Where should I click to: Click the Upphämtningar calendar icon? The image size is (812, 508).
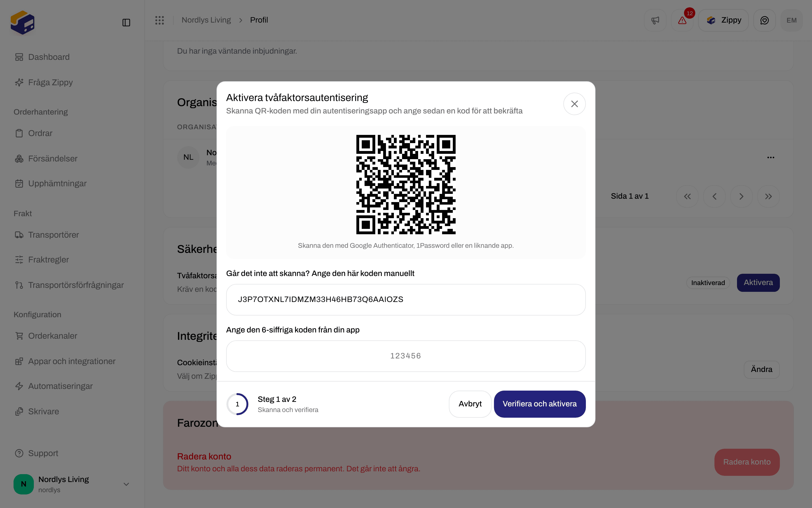19,183
